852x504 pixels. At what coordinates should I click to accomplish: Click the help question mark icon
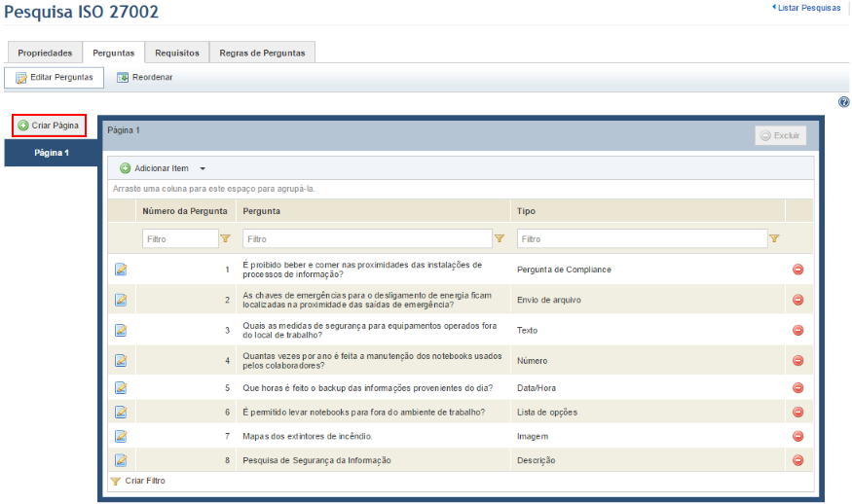[844, 101]
